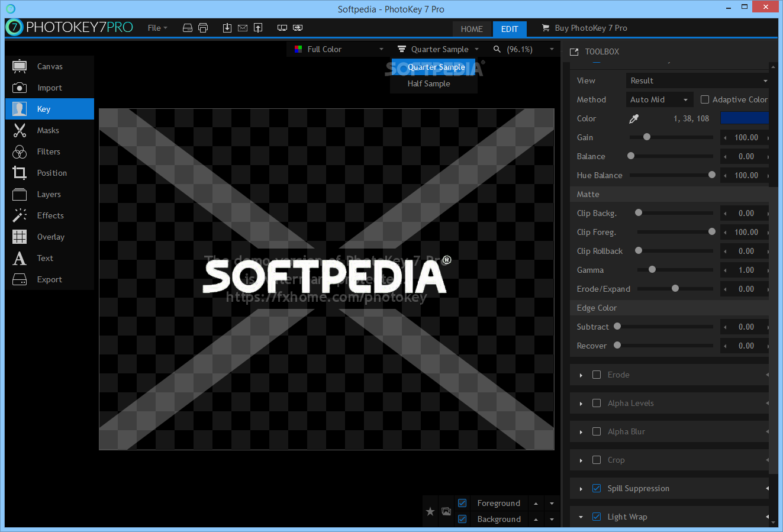This screenshot has height=532, width=783.
Task: Disable the Light Wrap checkbox
Action: coord(597,517)
